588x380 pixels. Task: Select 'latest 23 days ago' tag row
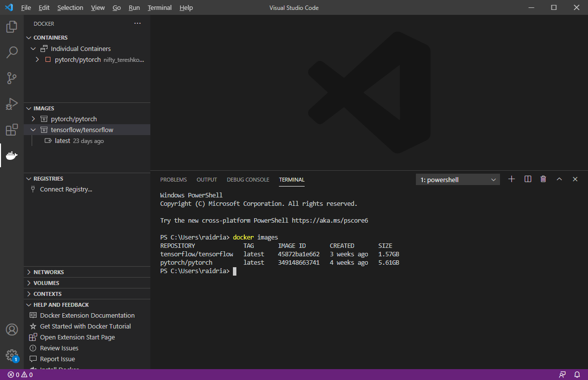87,141
